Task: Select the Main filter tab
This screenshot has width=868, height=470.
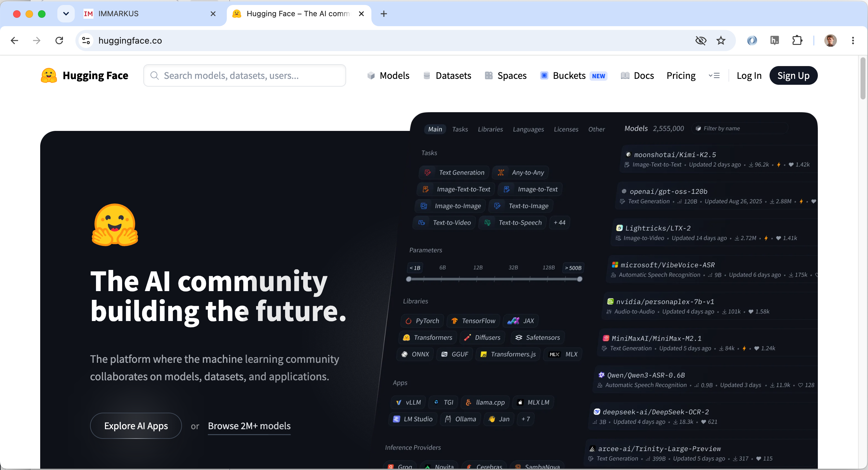Action: pyautogui.click(x=435, y=129)
